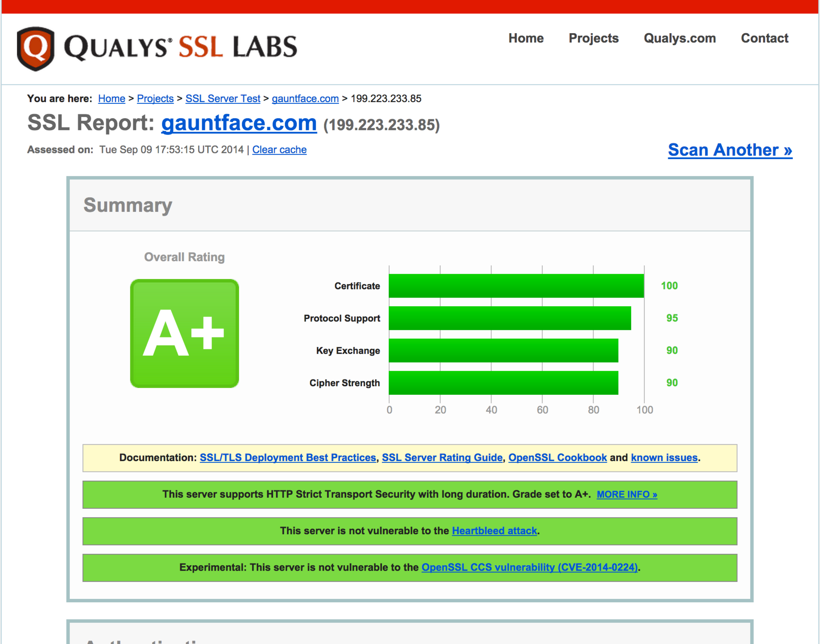Viewport: 820px width, 644px height.
Task: Click the Overall Rating label
Action: (184, 257)
